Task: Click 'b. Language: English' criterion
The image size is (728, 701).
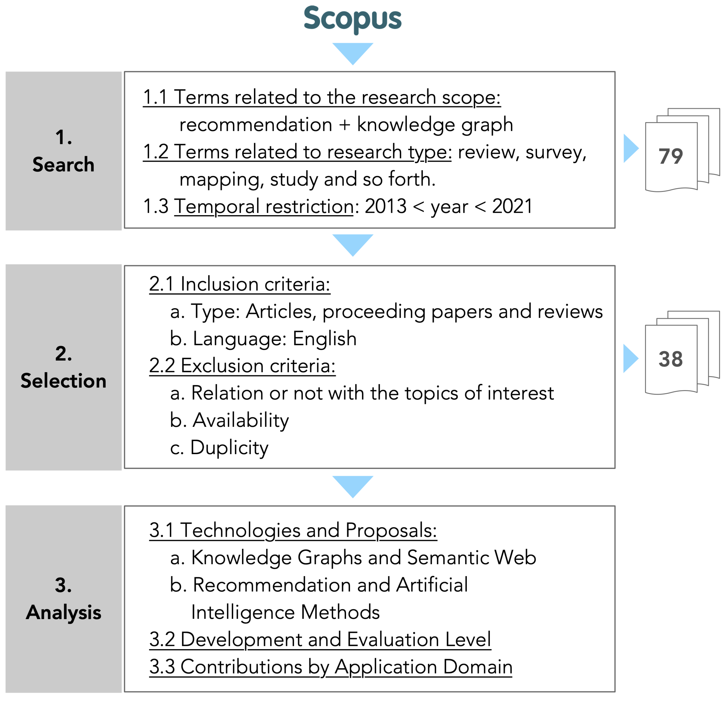Action: click(263, 339)
